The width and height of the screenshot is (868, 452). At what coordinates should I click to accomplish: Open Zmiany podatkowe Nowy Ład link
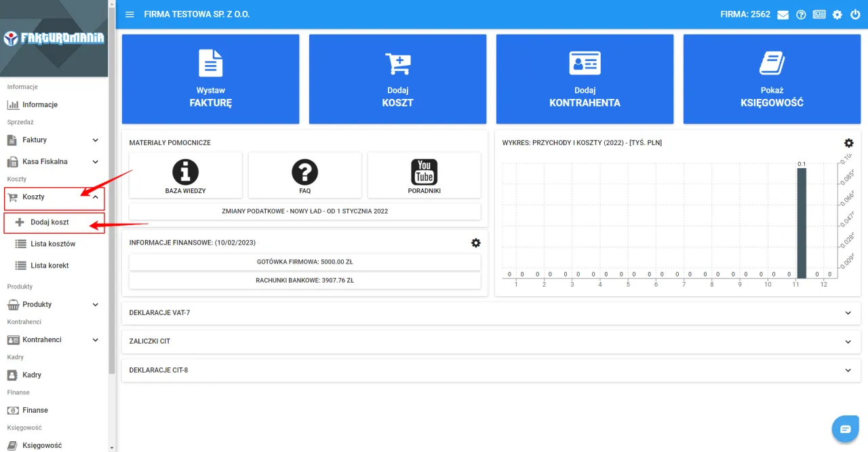(304, 211)
